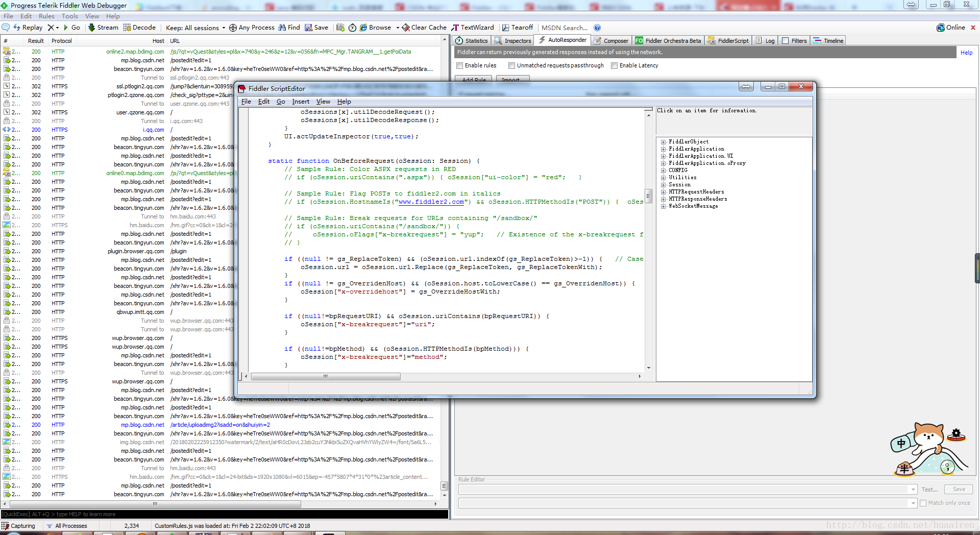
Task: Expand the FiddlerObject tree node
Action: point(664,142)
